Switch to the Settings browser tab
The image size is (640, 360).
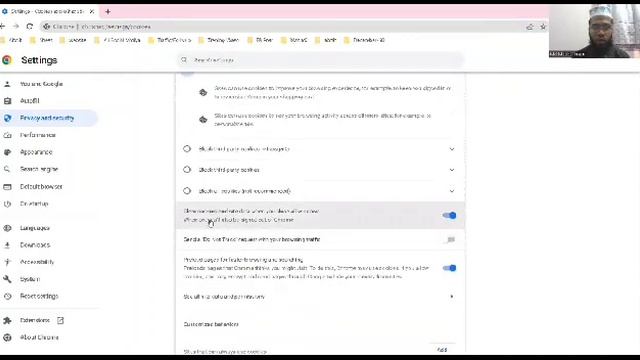point(48,11)
